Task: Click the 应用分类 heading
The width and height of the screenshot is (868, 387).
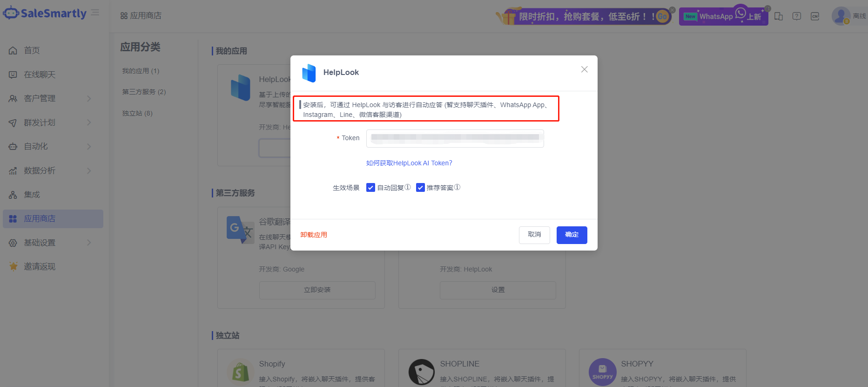Action: pos(140,47)
